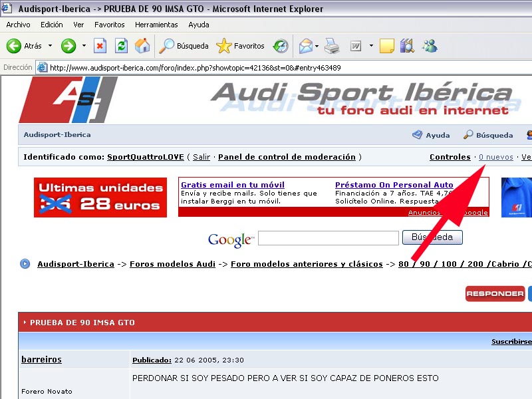This screenshot has height=399, width=532.
Task: Click the Google Búsqueda button
Action: coord(432,237)
